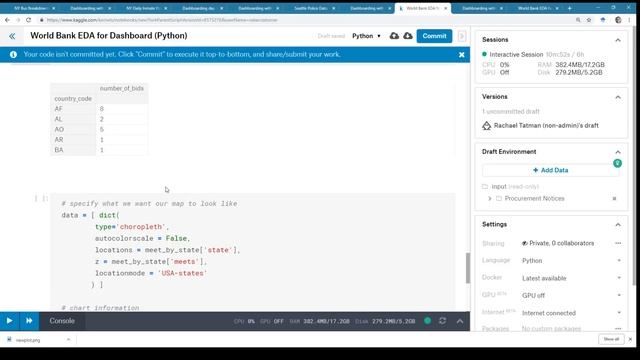Image resolution: width=640 pixels, height=360 pixels.
Task: Click the input folder icon
Action: (x=485, y=187)
